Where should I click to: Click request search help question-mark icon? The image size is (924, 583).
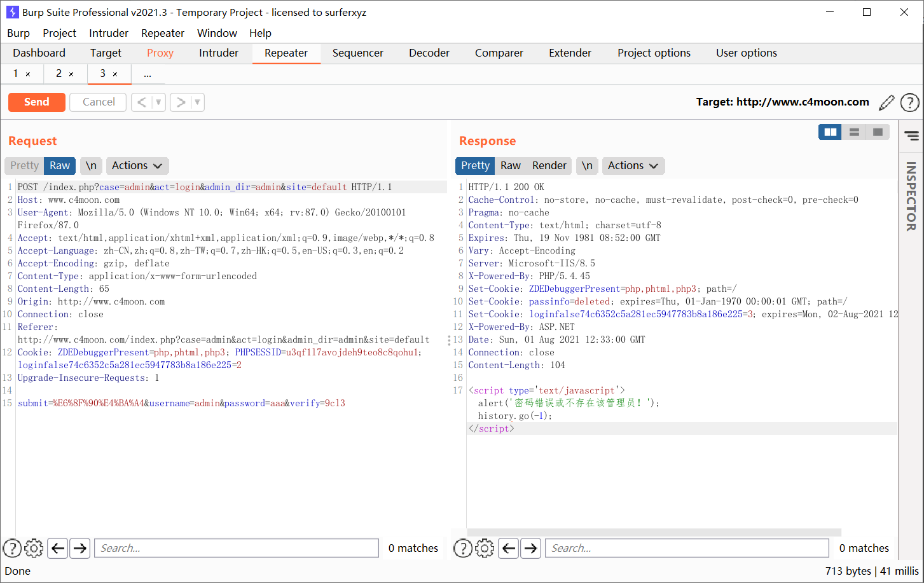pos(12,548)
